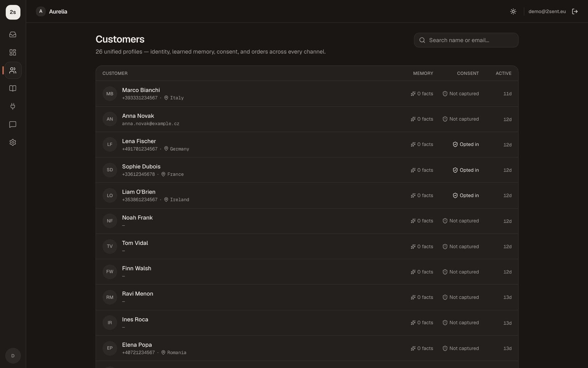The width and height of the screenshot is (588, 368).
Task: Click Ravi Menon's 13d active value
Action: coord(507,297)
